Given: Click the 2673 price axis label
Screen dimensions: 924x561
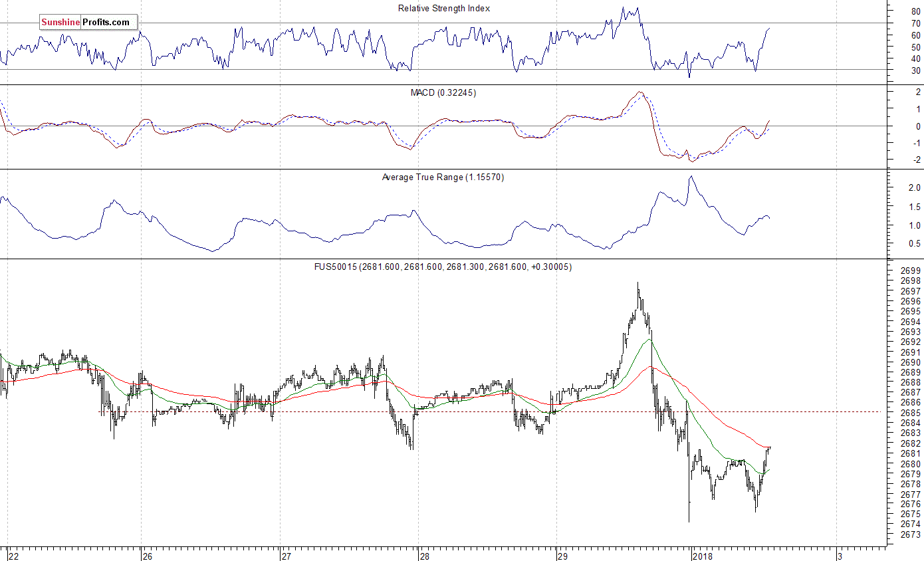Looking at the screenshot, I should coord(911,534).
